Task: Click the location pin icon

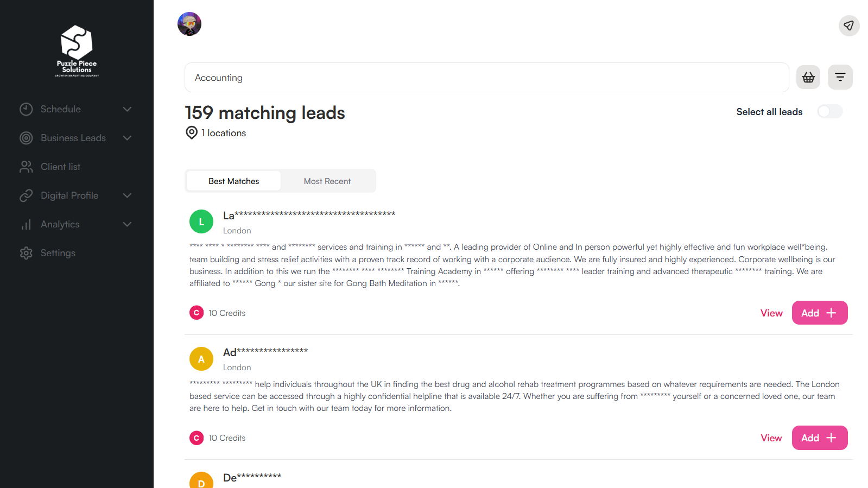Action: click(192, 133)
